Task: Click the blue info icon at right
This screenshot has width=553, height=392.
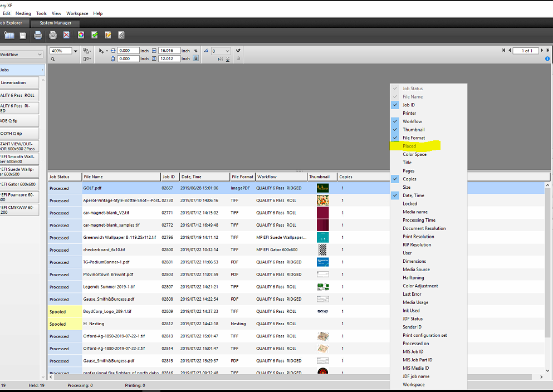Action: tap(548, 58)
